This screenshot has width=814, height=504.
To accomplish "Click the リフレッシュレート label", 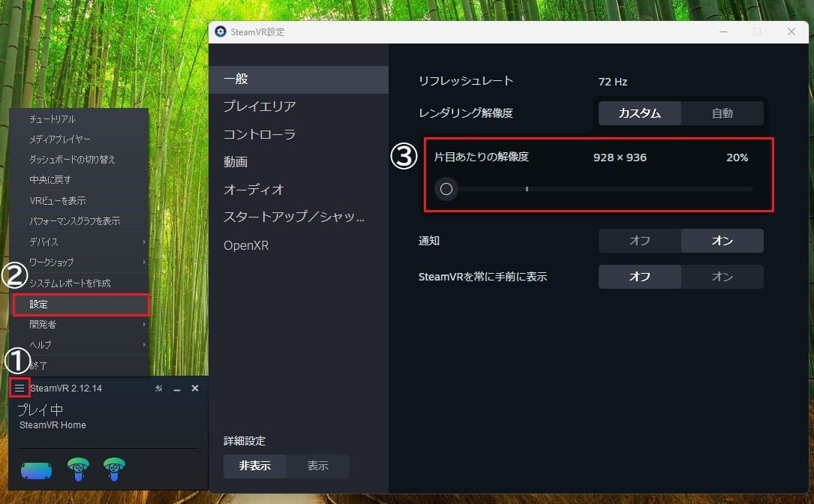I will pos(466,81).
